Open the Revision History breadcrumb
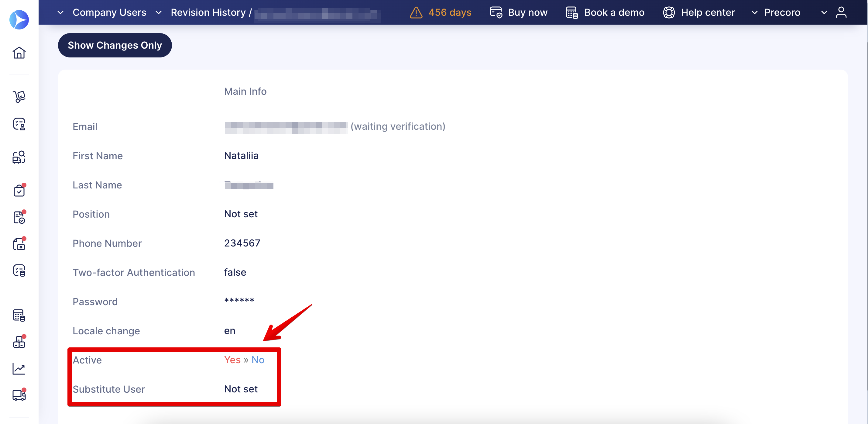 (x=208, y=12)
